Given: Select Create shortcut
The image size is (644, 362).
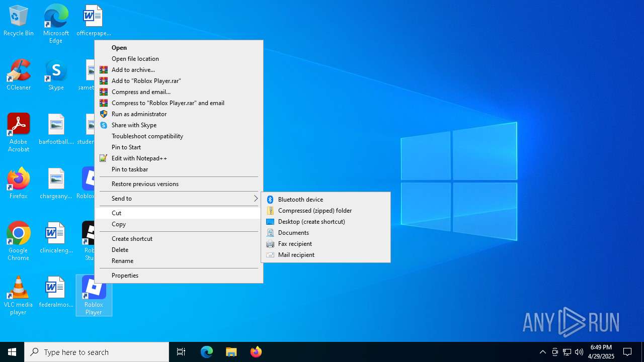Looking at the screenshot, I should click(x=179, y=239).
